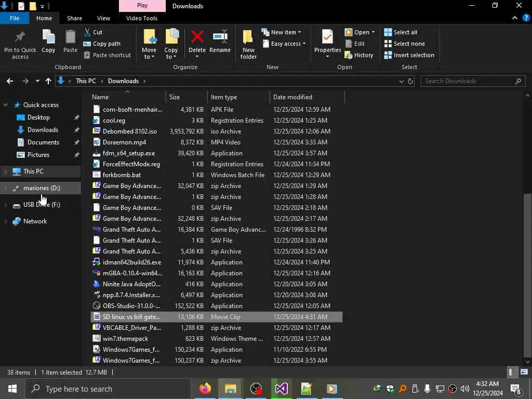Click Downloads in address breadcrumb

tap(123, 81)
